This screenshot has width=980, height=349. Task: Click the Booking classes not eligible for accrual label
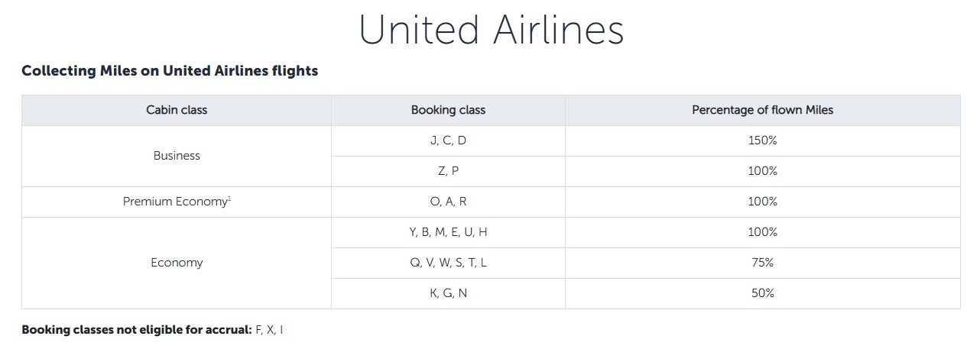[x=137, y=330]
